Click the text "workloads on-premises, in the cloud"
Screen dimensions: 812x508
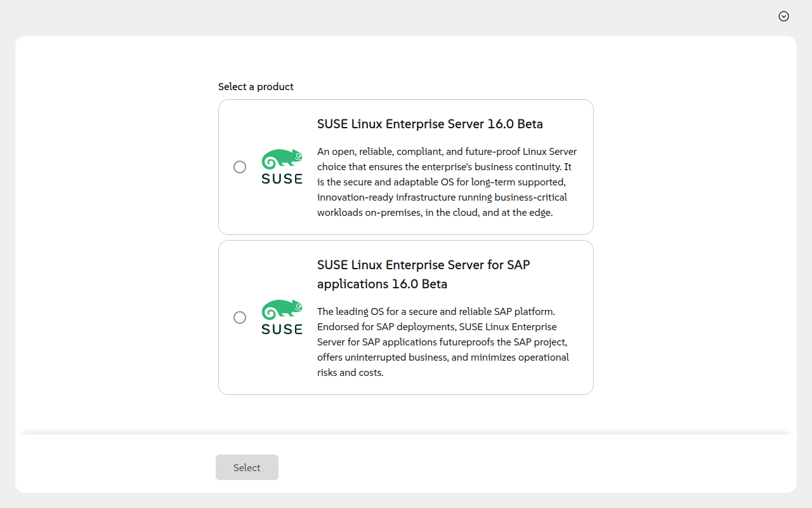pyautogui.click(x=435, y=213)
